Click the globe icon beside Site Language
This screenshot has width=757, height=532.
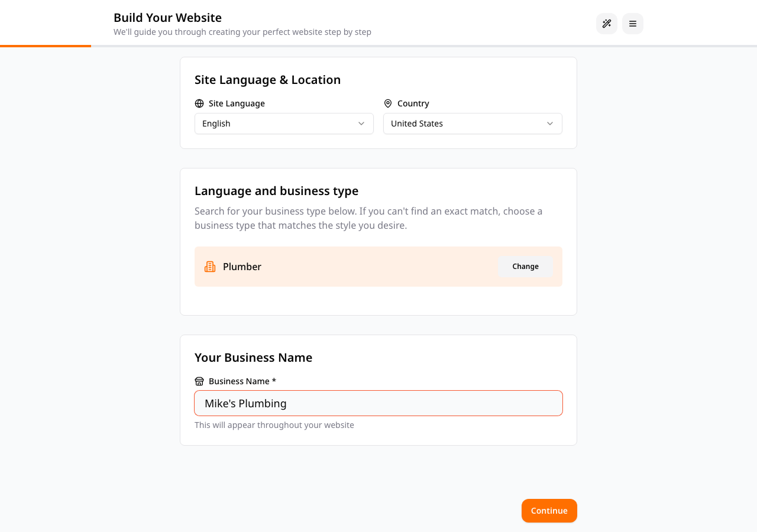pyautogui.click(x=199, y=103)
